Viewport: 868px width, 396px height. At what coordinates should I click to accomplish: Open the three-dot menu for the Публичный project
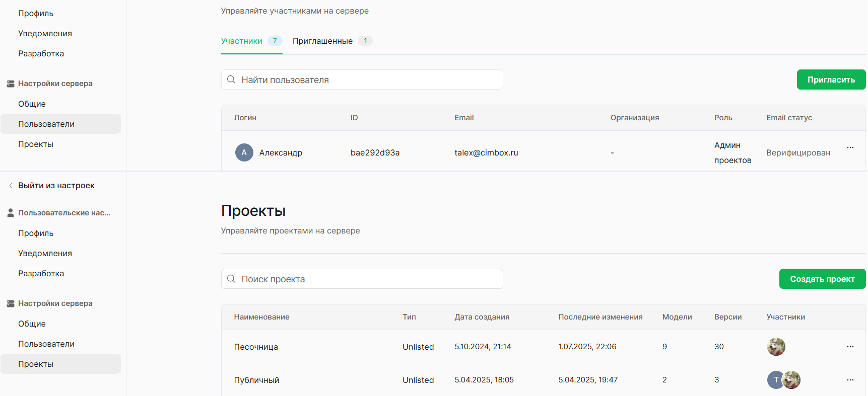click(x=850, y=380)
